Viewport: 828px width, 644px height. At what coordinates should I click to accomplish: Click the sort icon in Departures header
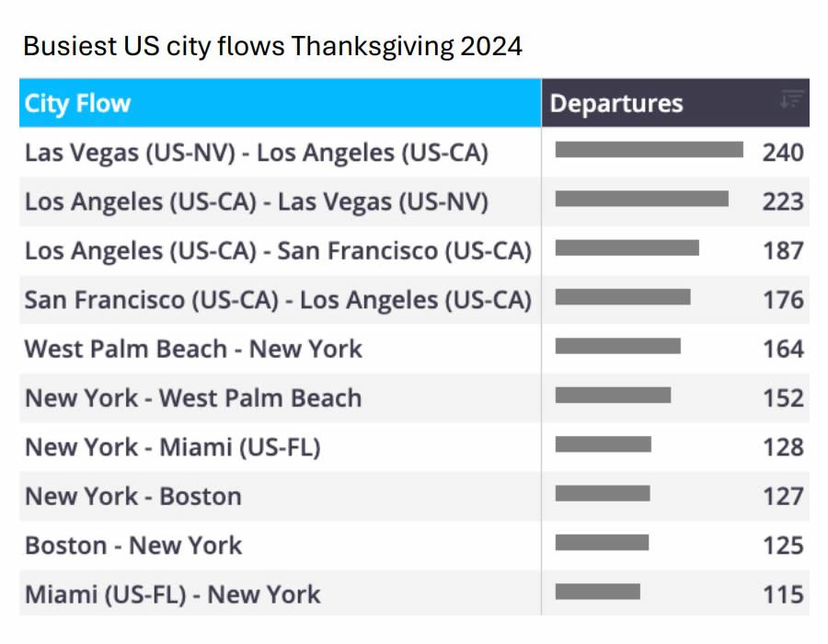(791, 100)
